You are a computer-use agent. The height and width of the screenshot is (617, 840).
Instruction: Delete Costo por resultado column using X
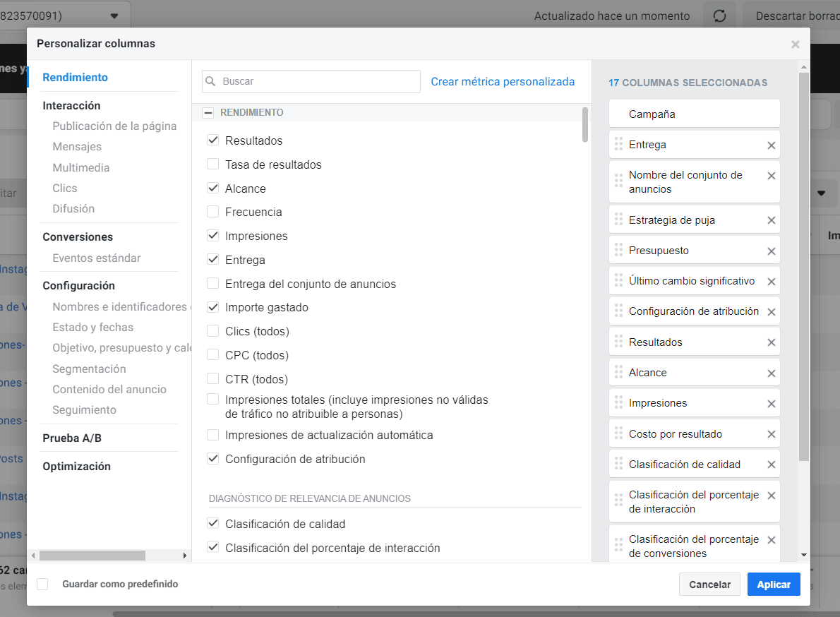click(x=771, y=435)
